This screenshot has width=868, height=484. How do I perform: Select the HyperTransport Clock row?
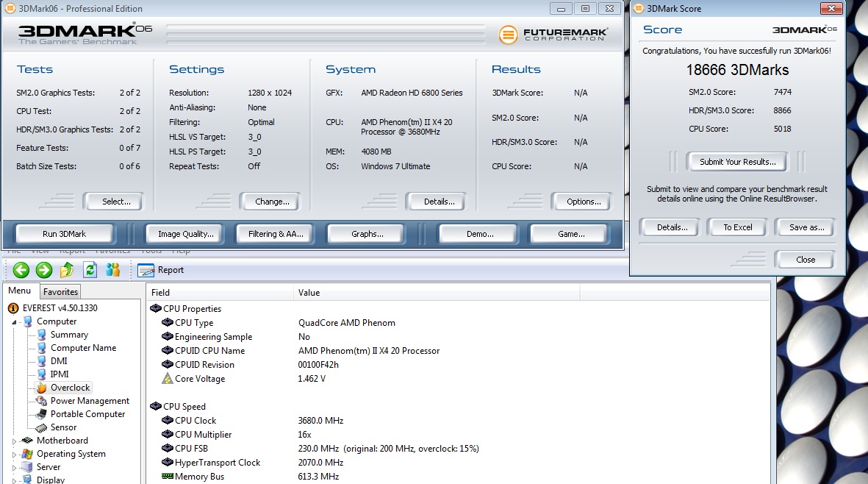(459, 463)
